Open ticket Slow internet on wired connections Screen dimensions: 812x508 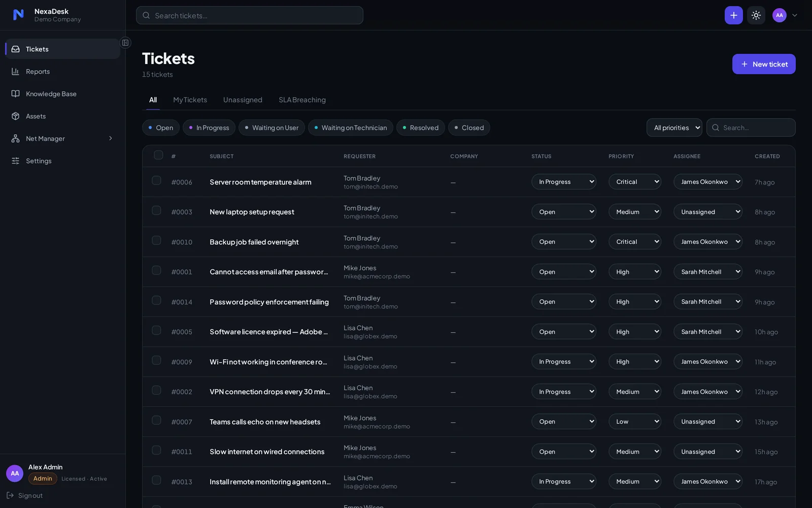[267, 452]
